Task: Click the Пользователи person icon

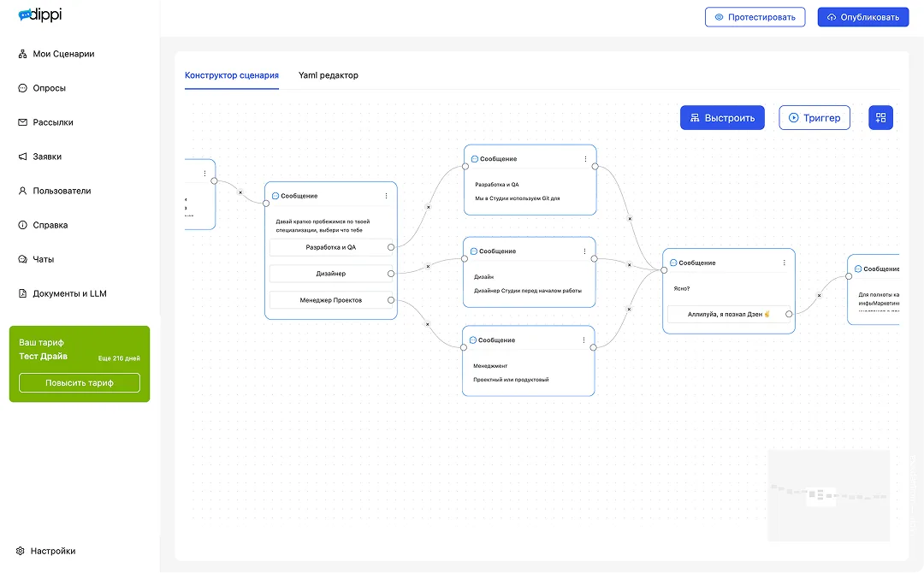Action: point(21,191)
